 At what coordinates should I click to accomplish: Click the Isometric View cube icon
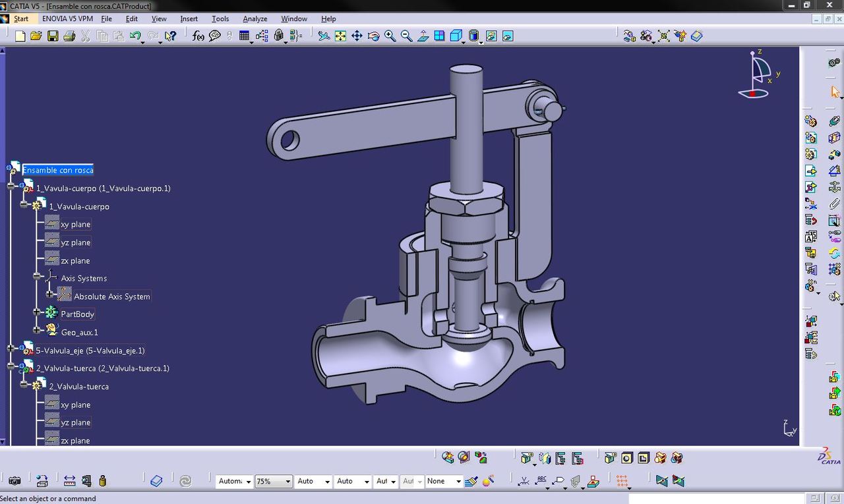(456, 36)
